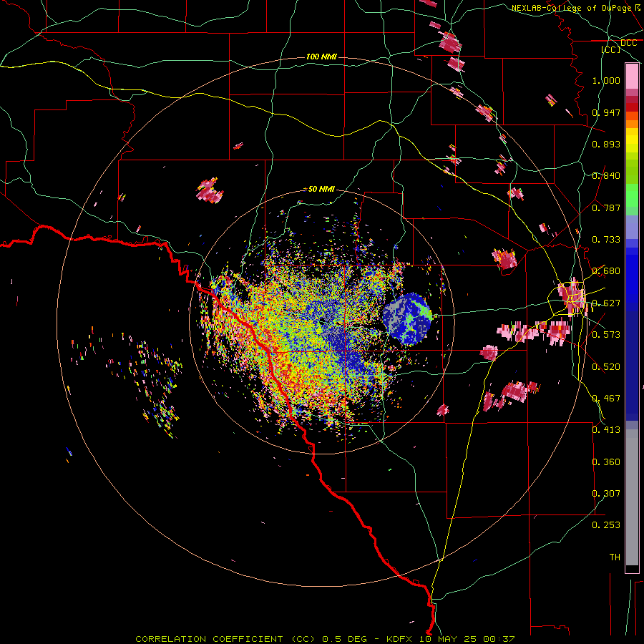Select the 1.000 value on the scale
This screenshot has width=644, height=644.
tap(606, 80)
